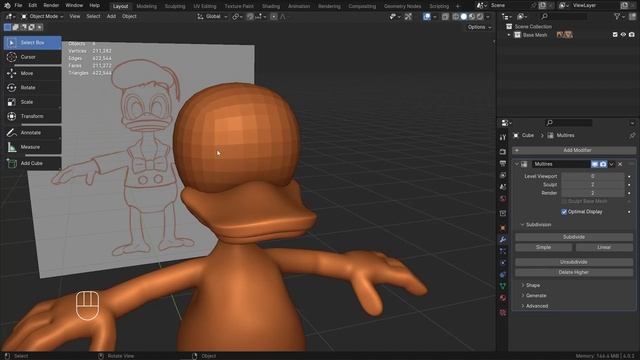Click the Unsubdivide button
The height and width of the screenshot is (360, 640).
pos(574,262)
